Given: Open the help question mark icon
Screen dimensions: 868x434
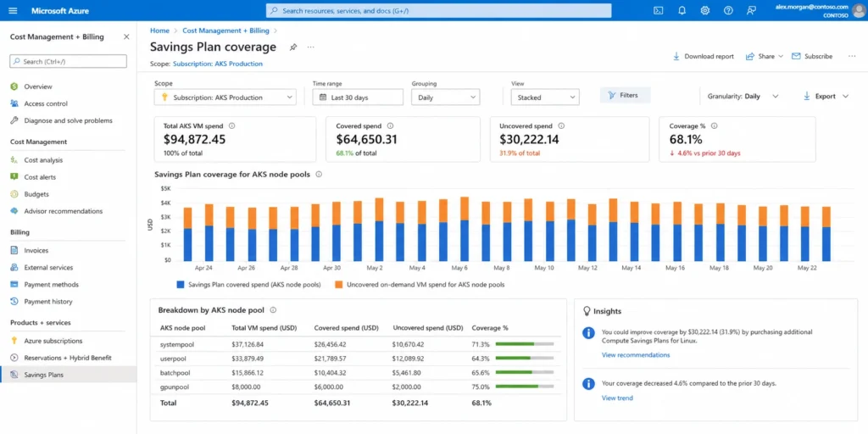Looking at the screenshot, I should [x=728, y=10].
